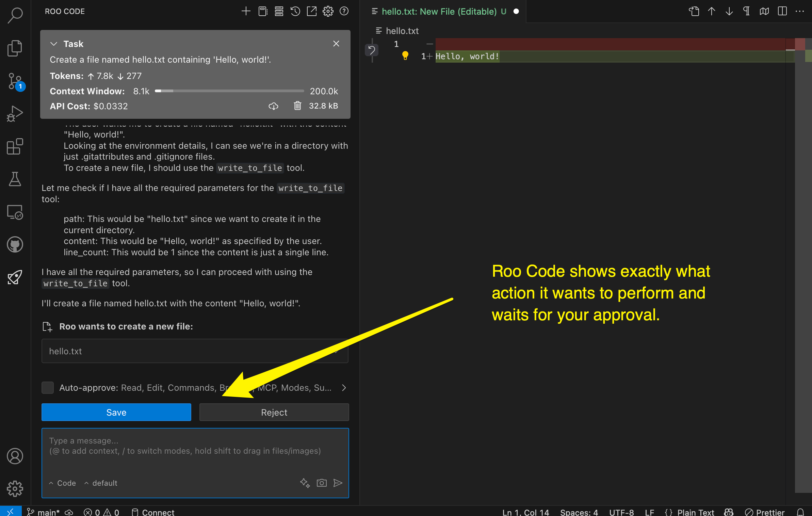Click the context window usage bar

pos(229,91)
